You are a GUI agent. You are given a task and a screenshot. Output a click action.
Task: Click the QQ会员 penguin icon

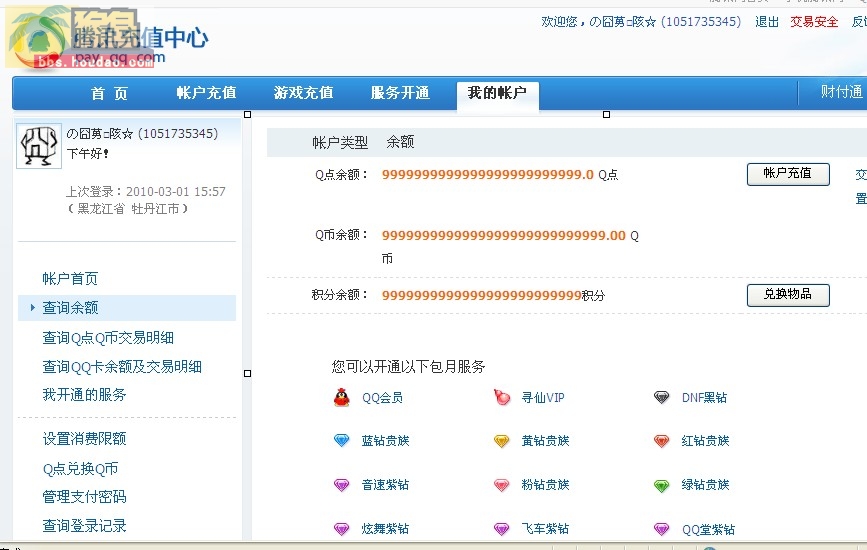click(x=342, y=397)
